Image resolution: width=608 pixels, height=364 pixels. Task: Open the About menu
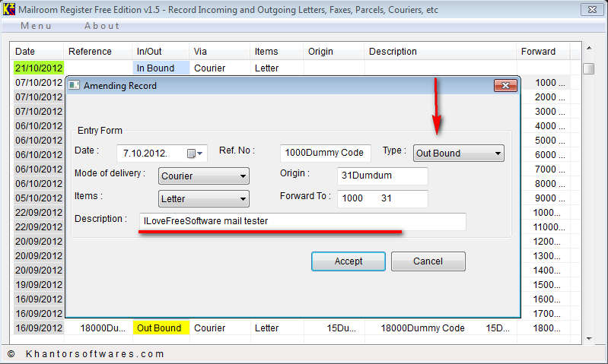click(102, 26)
